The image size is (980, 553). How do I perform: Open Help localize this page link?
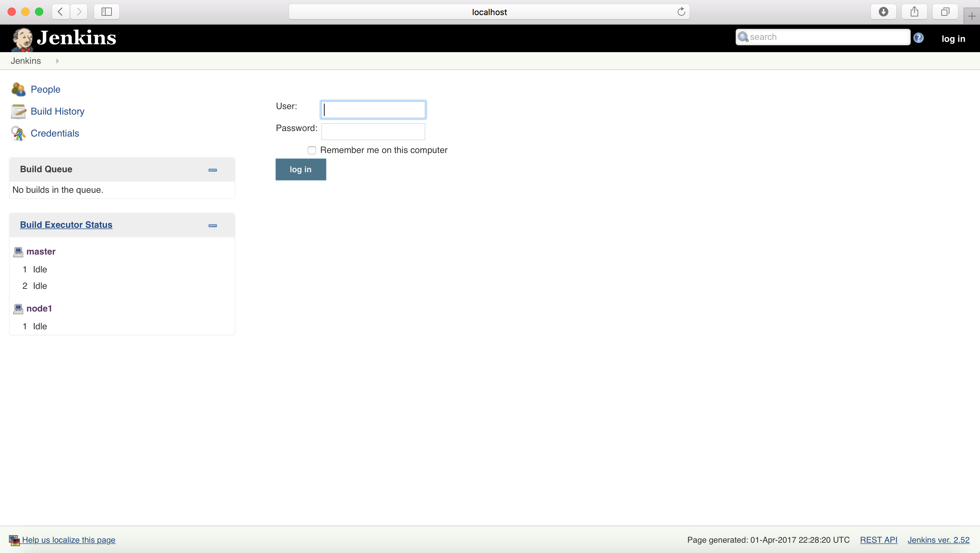click(x=69, y=540)
